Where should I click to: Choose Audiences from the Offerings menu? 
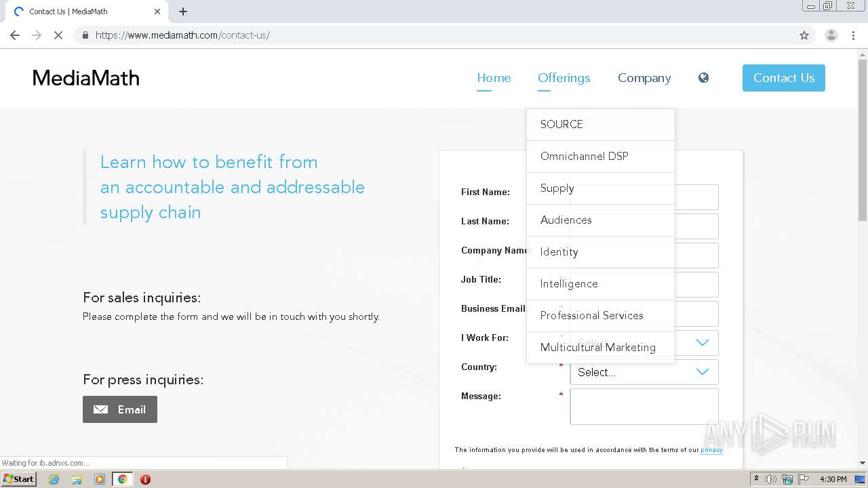coord(601,220)
